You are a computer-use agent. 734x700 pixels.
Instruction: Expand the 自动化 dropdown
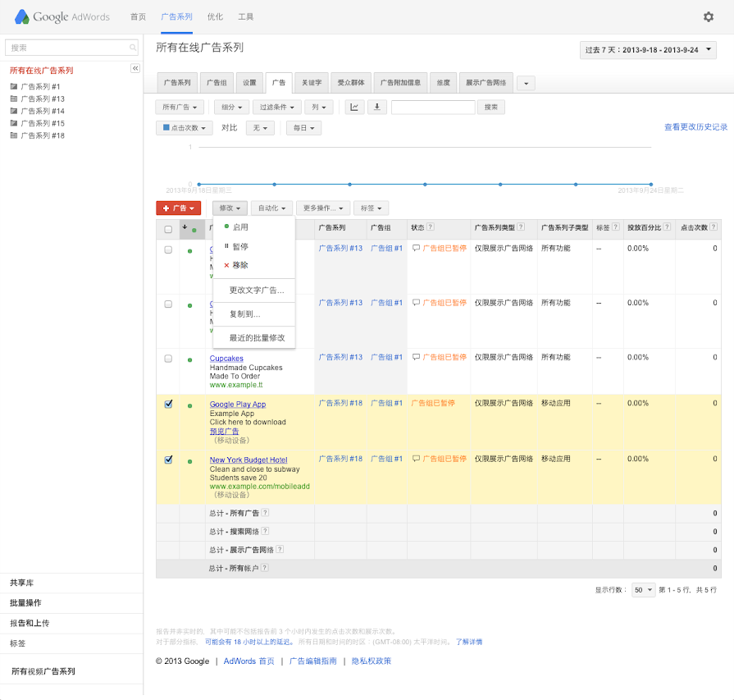tap(271, 208)
